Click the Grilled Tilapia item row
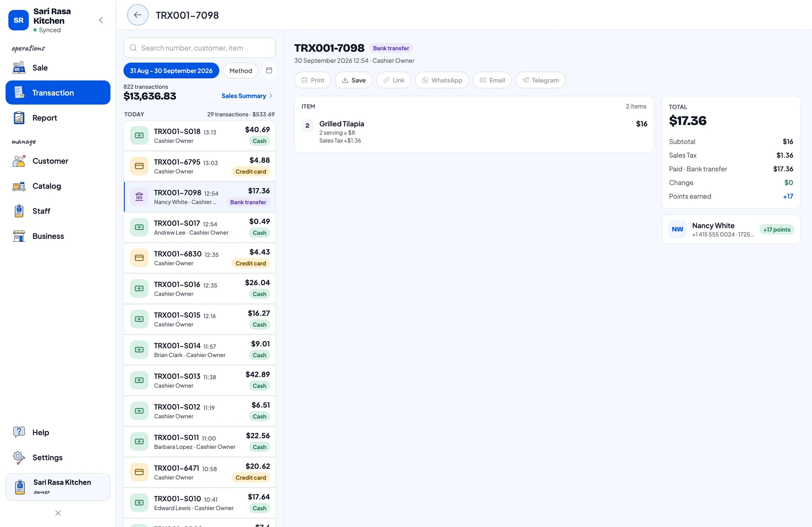This screenshot has height=527, width=812. coord(474,131)
